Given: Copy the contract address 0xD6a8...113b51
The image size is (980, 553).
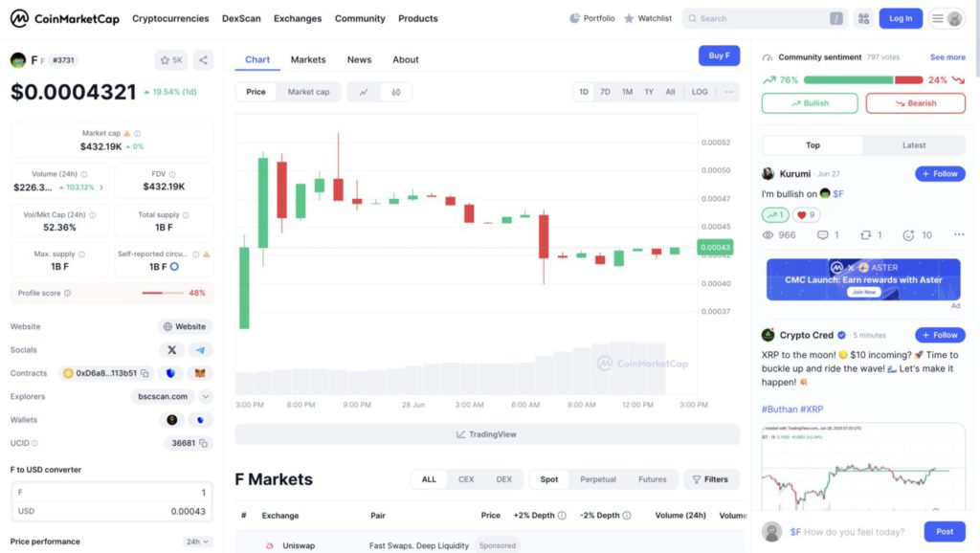Looking at the screenshot, I should click(x=145, y=373).
